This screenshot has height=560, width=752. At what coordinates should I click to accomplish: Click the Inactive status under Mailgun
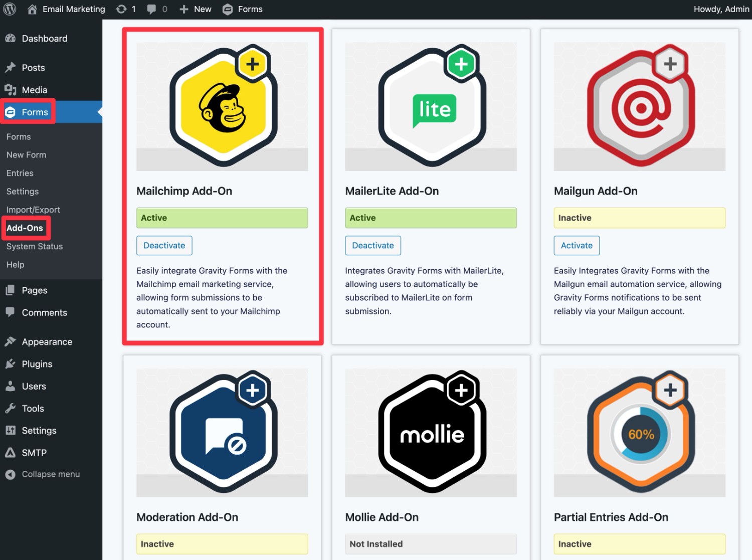tap(639, 218)
